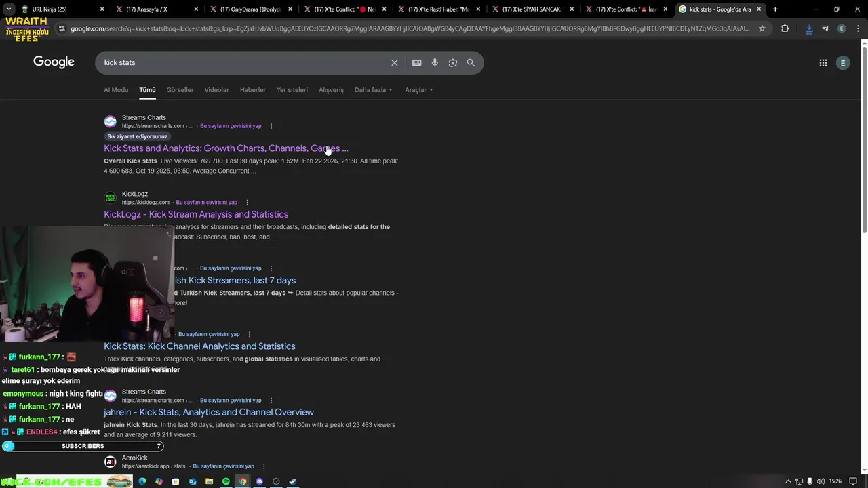Viewport: 868px width, 488px height.
Task: Clear the search box with the X icon
Action: pyautogui.click(x=394, y=62)
